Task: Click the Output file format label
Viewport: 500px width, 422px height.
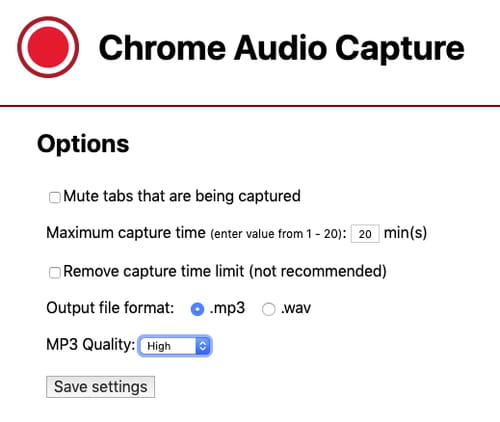Action: [x=110, y=308]
